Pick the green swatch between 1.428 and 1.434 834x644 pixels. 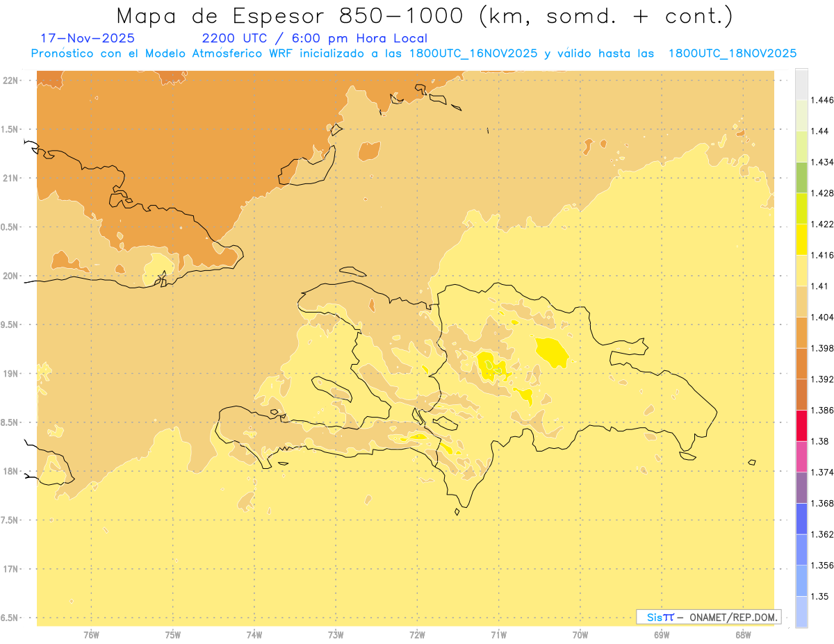[x=801, y=177]
